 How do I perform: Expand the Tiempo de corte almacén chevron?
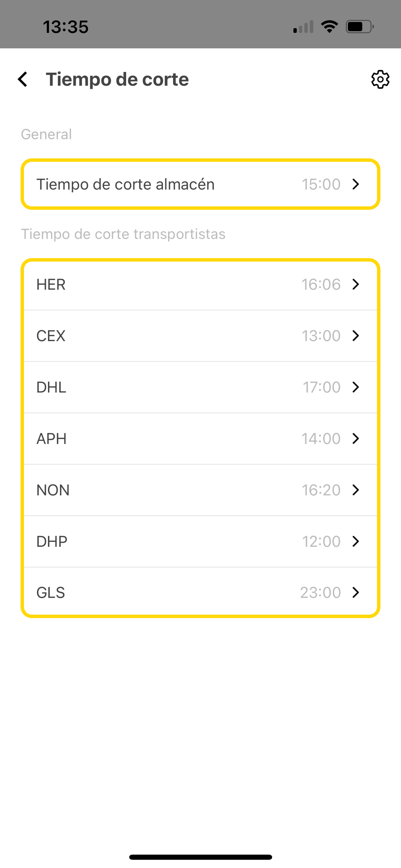pos(356,184)
